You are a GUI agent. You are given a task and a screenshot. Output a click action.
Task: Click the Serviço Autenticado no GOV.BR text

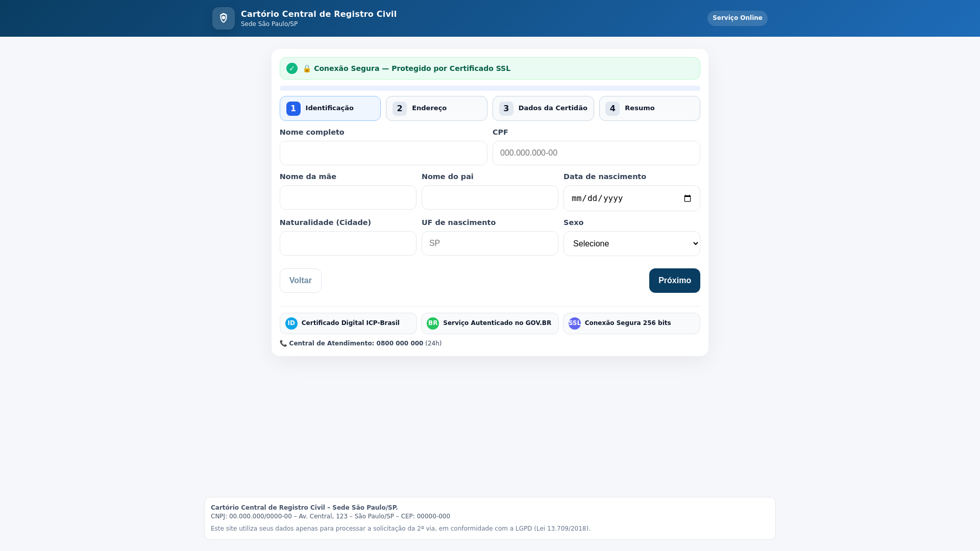point(497,323)
